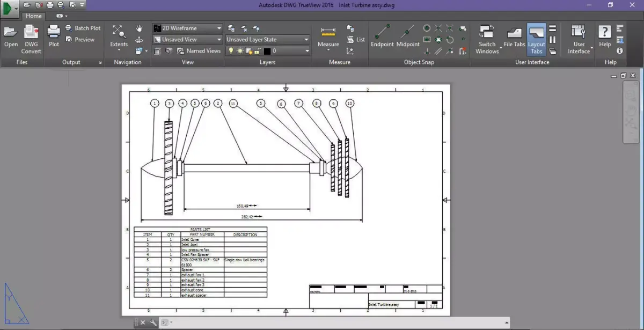The image size is (644, 330).
Task: Open Quick Access toolbar customize dropdown arrow
Action: point(82,5)
